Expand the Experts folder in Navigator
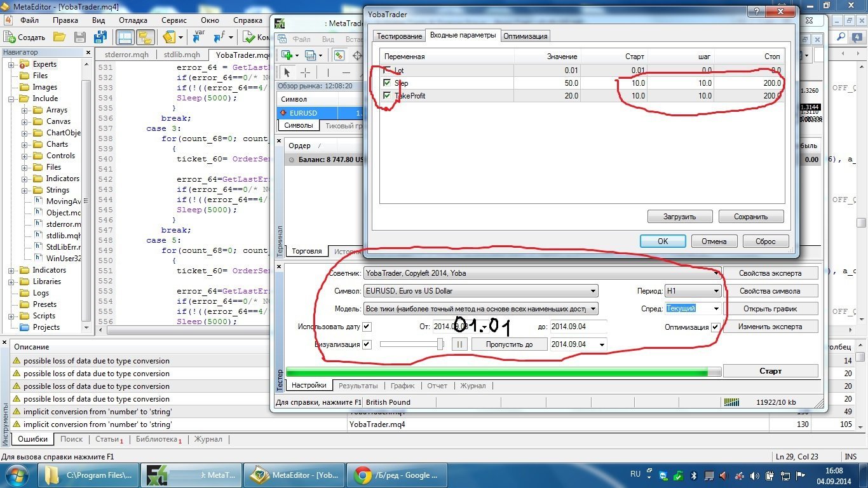The height and width of the screenshot is (488, 868). point(11,64)
